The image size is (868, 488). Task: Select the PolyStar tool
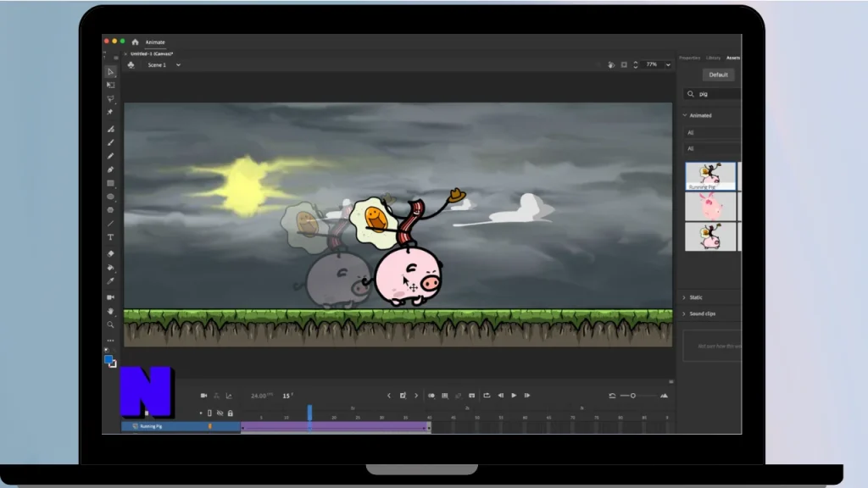[111, 210]
